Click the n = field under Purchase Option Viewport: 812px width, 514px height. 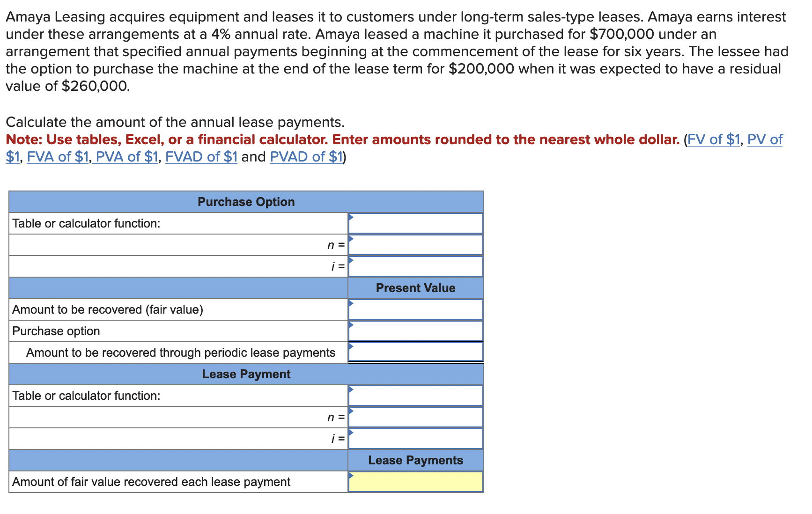(x=416, y=245)
